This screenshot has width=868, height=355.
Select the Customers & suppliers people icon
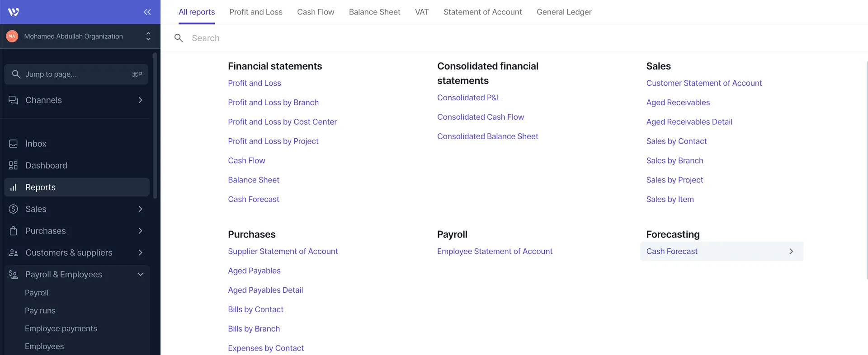pos(13,252)
